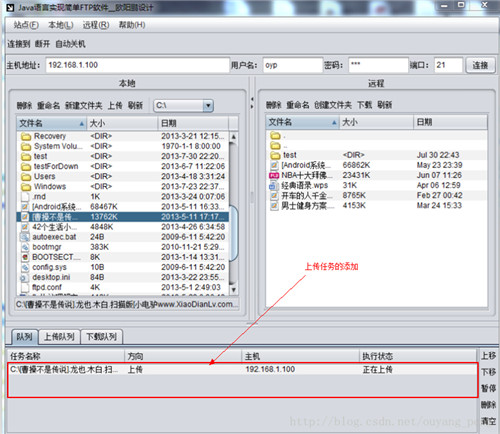Click the autoexec.bat file icon
The height and width of the screenshot is (434, 500).
click(25, 237)
